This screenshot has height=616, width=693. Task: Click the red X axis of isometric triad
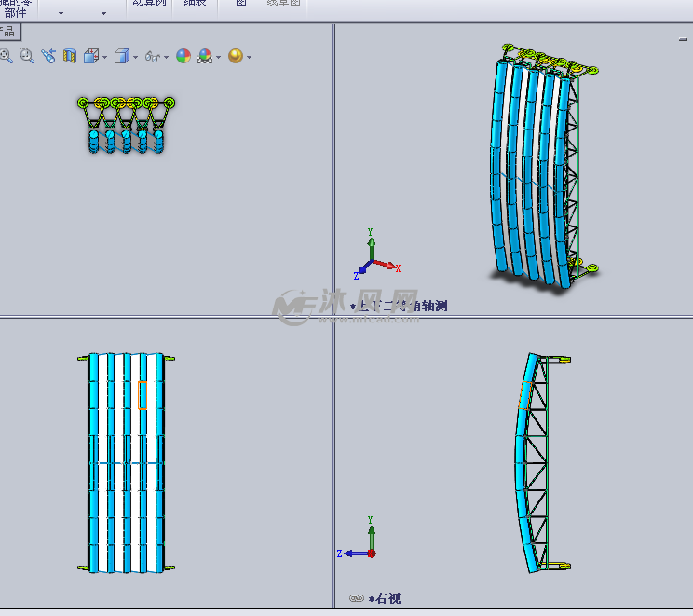(x=387, y=265)
